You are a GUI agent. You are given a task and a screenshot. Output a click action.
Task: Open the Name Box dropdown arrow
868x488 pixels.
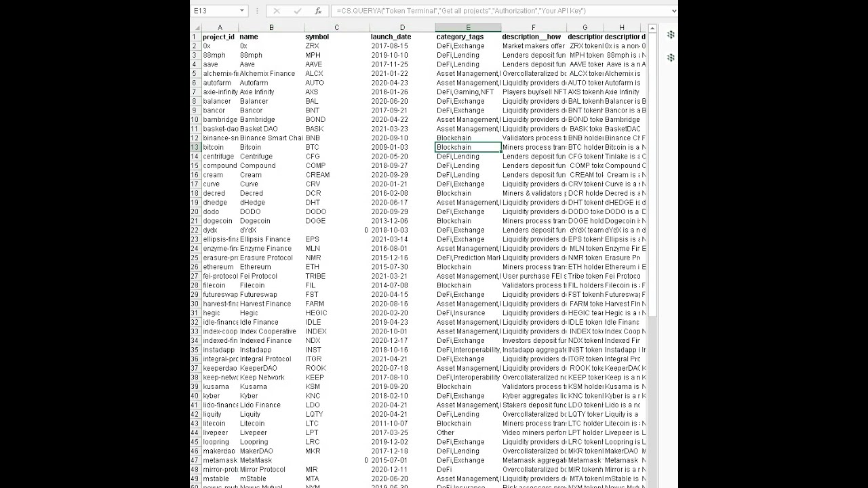click(242, 11)
